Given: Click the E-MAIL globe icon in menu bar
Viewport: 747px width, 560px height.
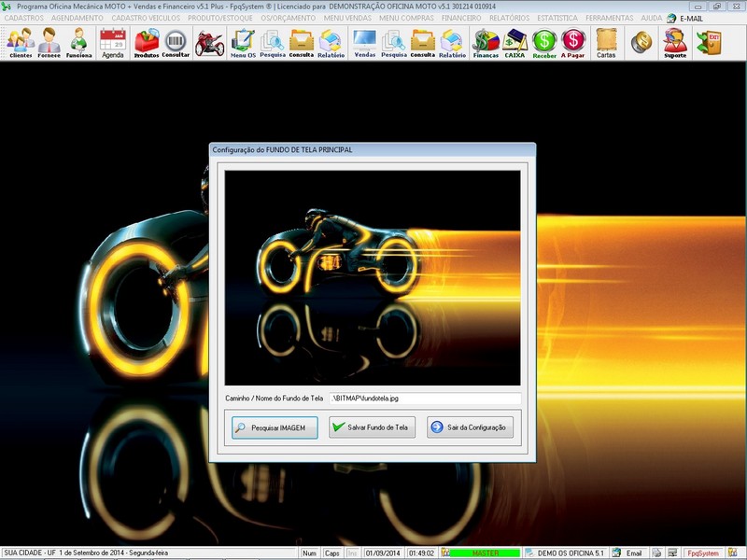Looking at the screenshot, I should pyautogui.click(x=671, y=18).
